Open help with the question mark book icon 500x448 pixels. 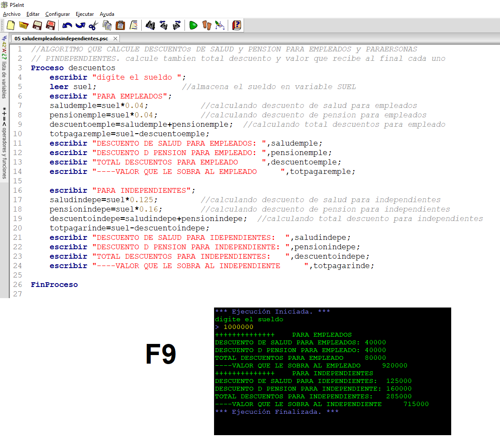coord(237,25)
